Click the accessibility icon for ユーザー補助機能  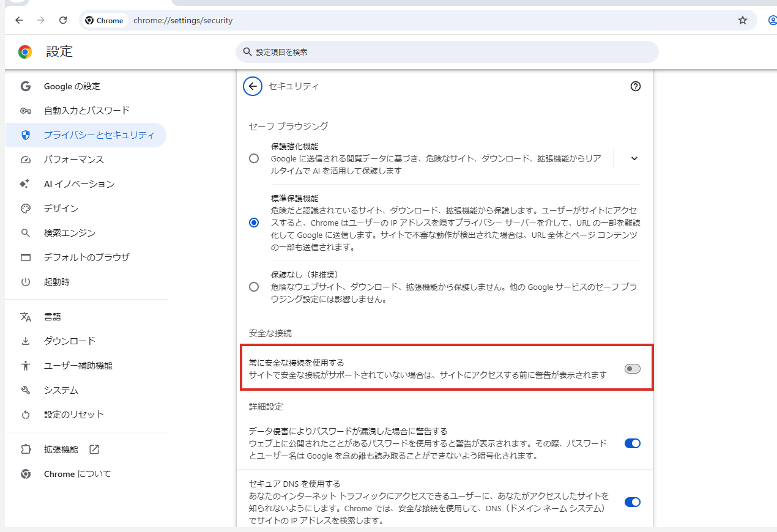[x=25, y=366]
